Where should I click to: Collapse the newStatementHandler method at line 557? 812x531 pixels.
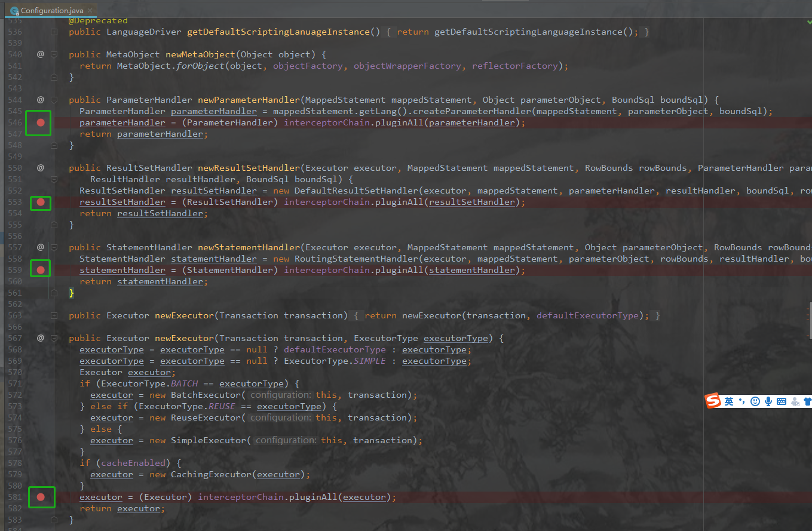[54, 247]
